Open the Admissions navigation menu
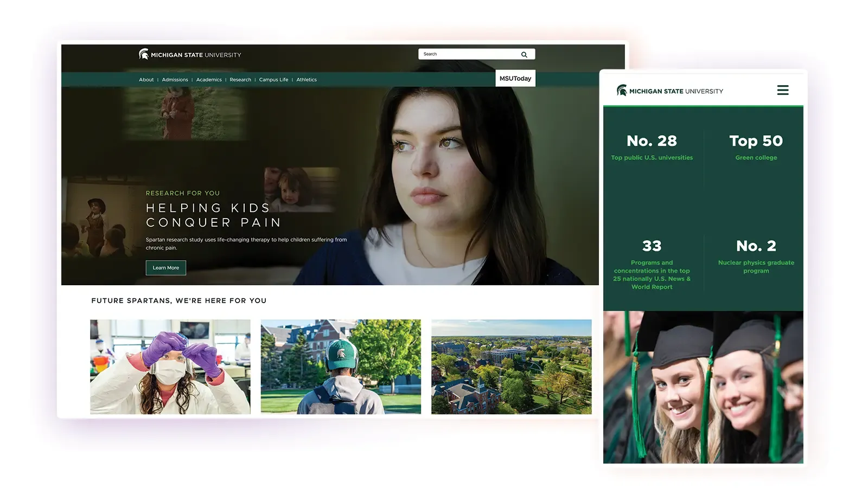The width and height of the screenshot is (868, 488). tap(175, 79)
